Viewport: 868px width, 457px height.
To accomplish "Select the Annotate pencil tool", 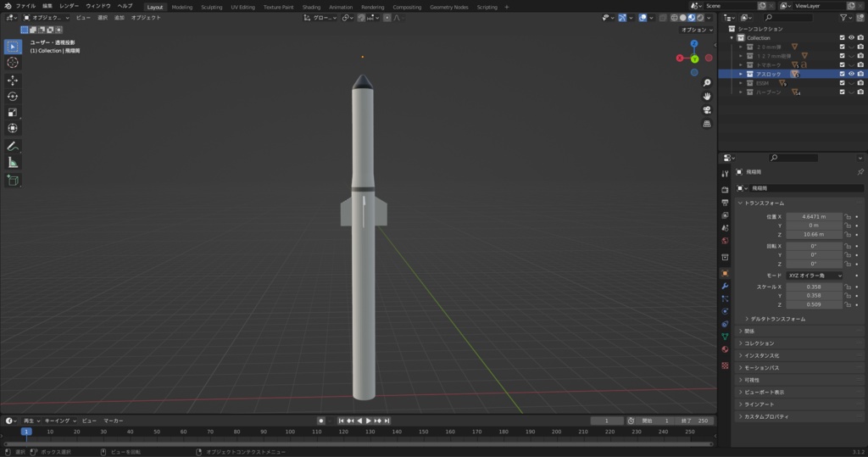I will 13,146.
